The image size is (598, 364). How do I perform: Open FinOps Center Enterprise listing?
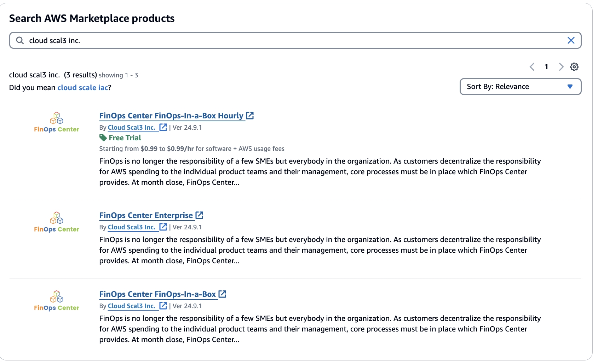pyautogui.click(x=146, y=216)
